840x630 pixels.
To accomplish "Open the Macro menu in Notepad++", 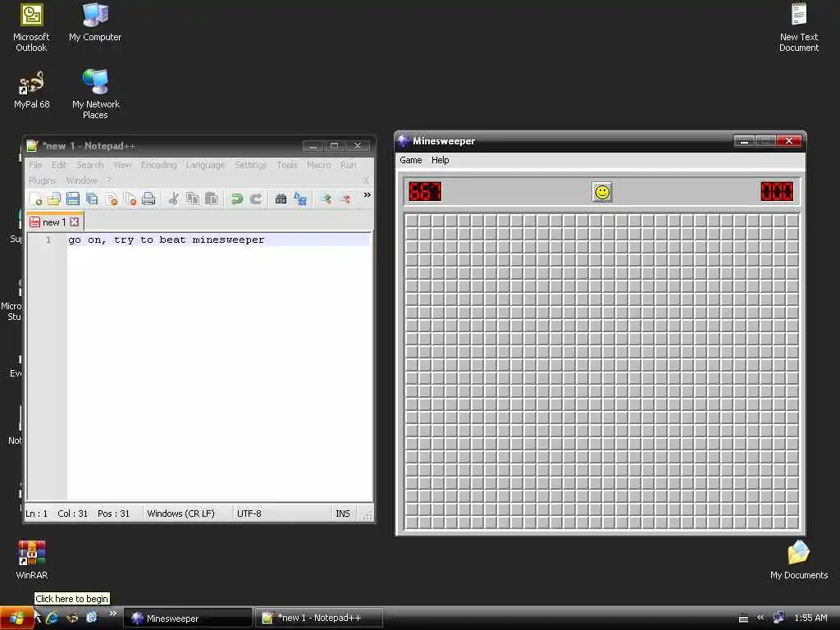I will click(319, 165).
